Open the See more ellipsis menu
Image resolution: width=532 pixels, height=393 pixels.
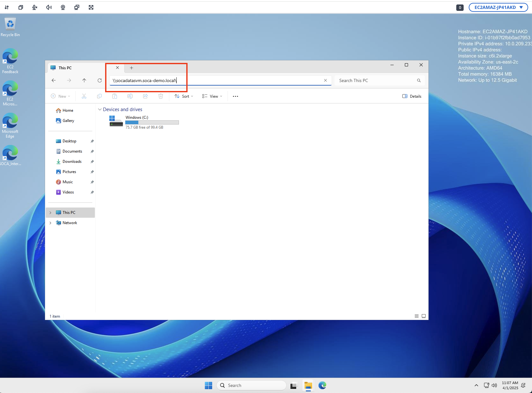tap(235, 96)
